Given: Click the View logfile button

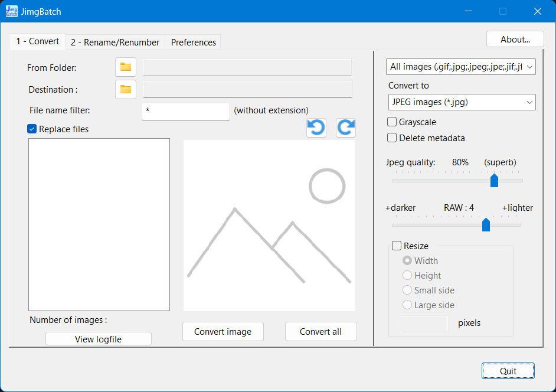Looking at the screenshot, I should click(x=99, y=339).
